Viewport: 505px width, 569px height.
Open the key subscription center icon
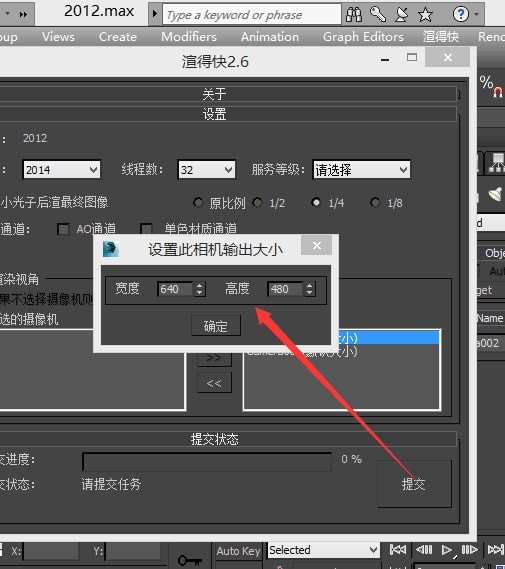click(x=378, y=15)
